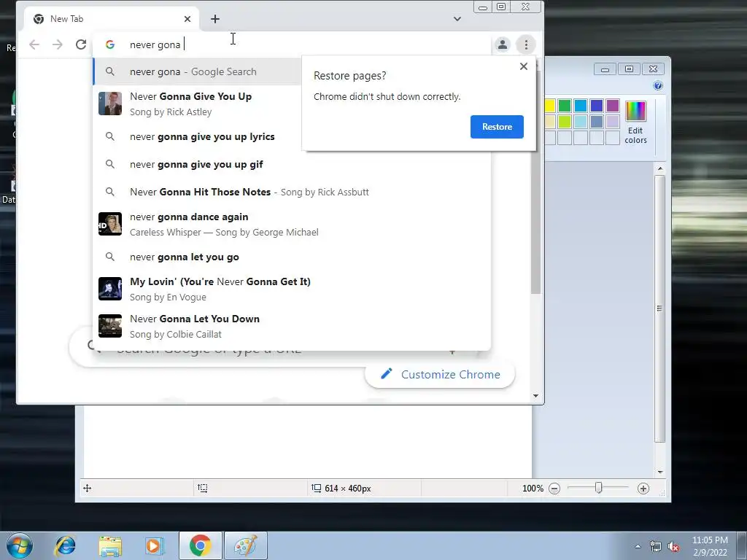Dismiss the 'Restore pages?' popup
Viewport: 747px width, 560px height.
524,66
